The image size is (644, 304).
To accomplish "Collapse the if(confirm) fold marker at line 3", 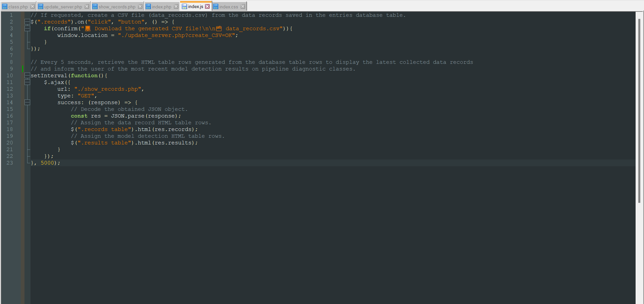I will coord(27,29).
